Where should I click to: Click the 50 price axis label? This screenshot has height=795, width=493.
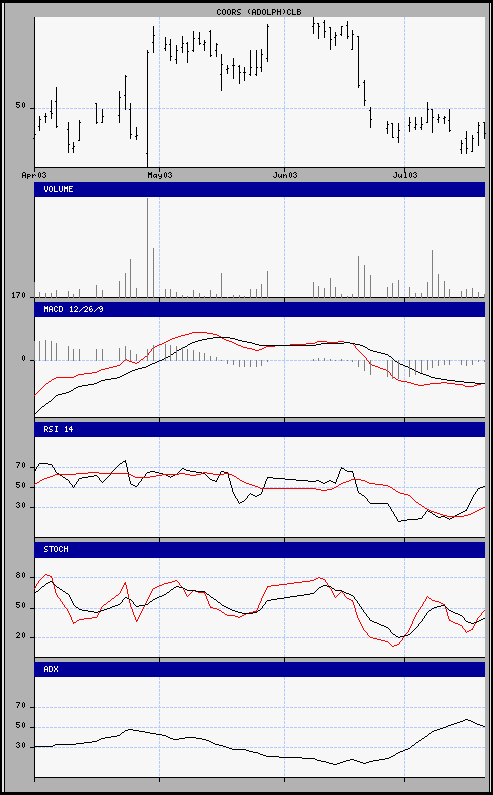(x=21, y=106)
